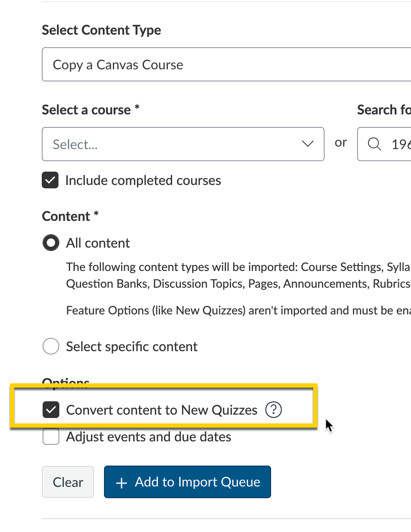Click the checkmark inside Convert content checkbox

51,410
